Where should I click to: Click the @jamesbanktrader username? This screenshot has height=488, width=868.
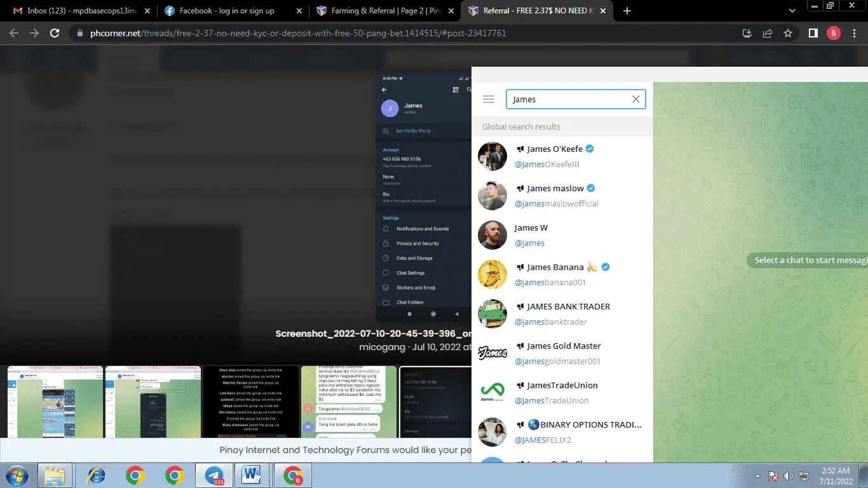pyautogui.click(x=551, y=322)
